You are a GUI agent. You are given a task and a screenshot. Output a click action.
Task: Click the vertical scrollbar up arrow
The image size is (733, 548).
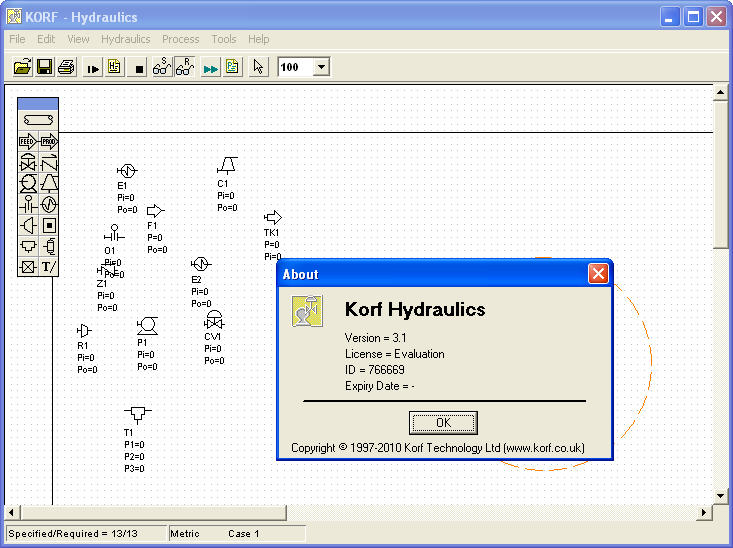[720, 93]
